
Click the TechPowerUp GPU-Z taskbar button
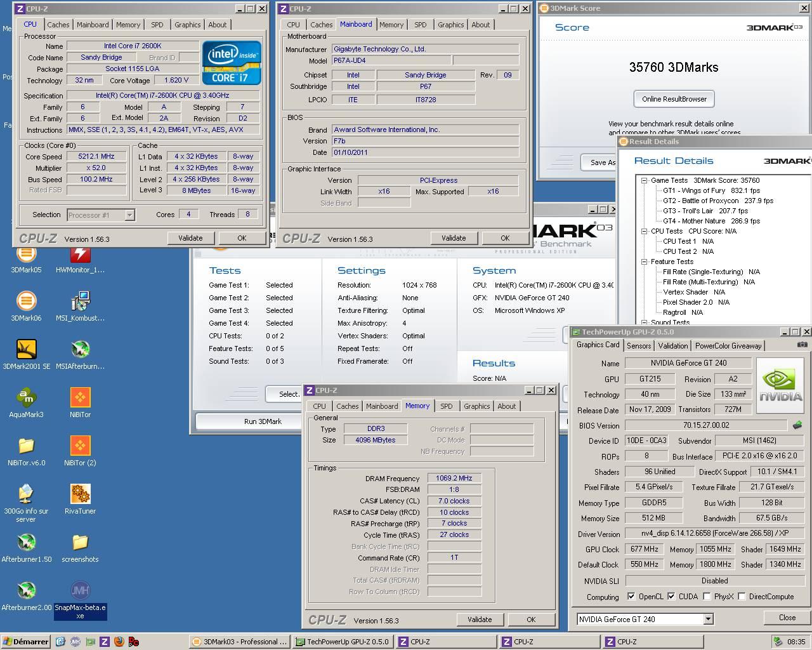pyautogui.click(x=343, y=642)
